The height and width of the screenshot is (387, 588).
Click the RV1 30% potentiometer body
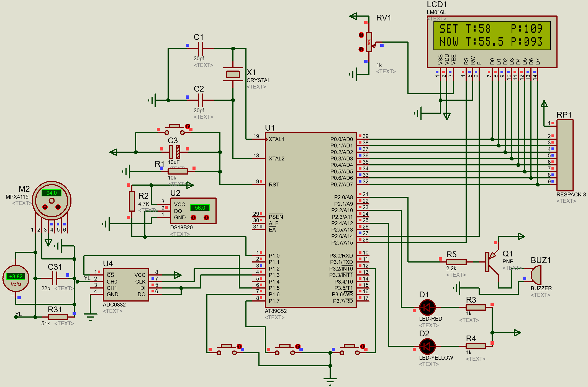[x=369, y=42]
